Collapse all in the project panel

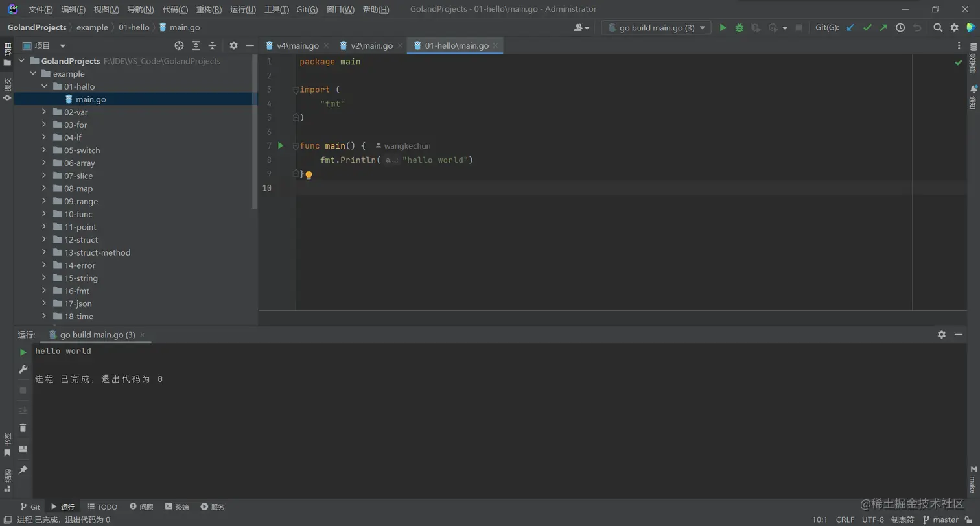(212, 45)
